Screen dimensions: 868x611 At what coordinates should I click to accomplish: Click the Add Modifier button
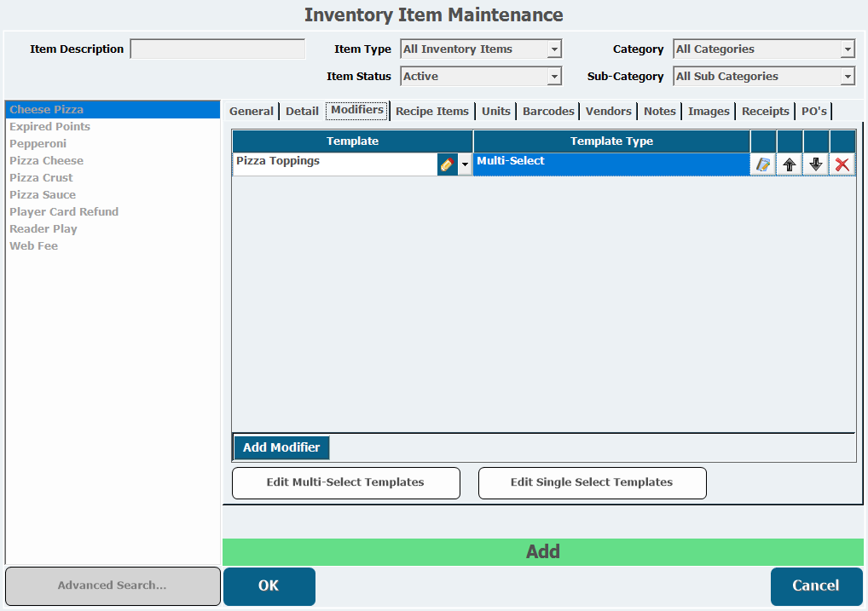[x=281, y=447]
